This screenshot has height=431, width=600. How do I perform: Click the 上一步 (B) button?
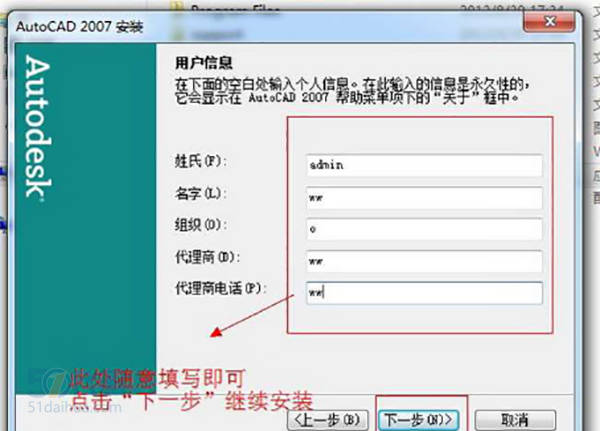click(328, 420)
